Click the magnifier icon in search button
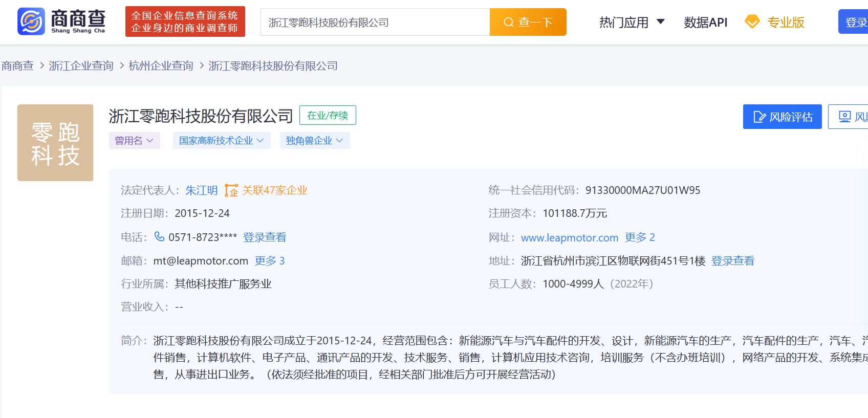This screenshot has height=418, width=868. coord(508,22)
